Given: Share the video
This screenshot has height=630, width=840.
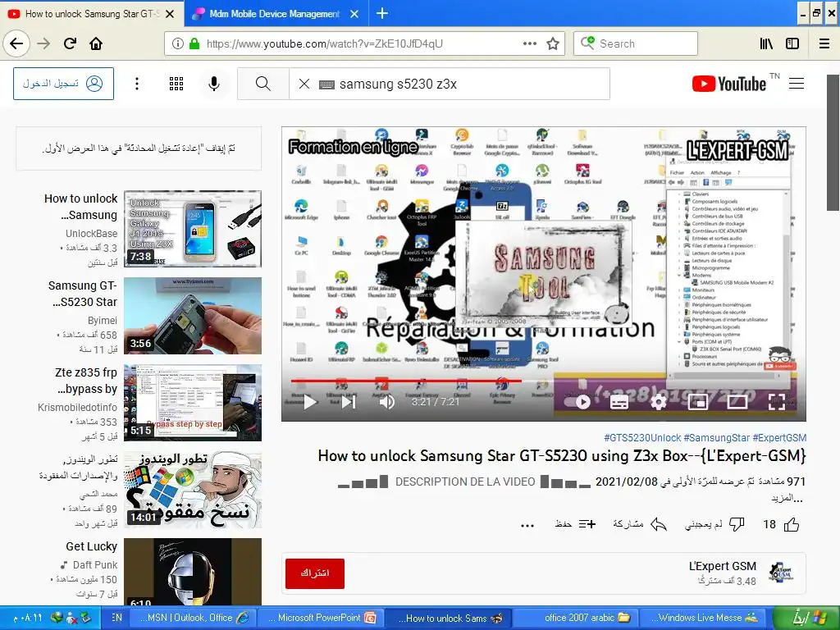Looking at the screenshot, I should click(x=640, y=524).
